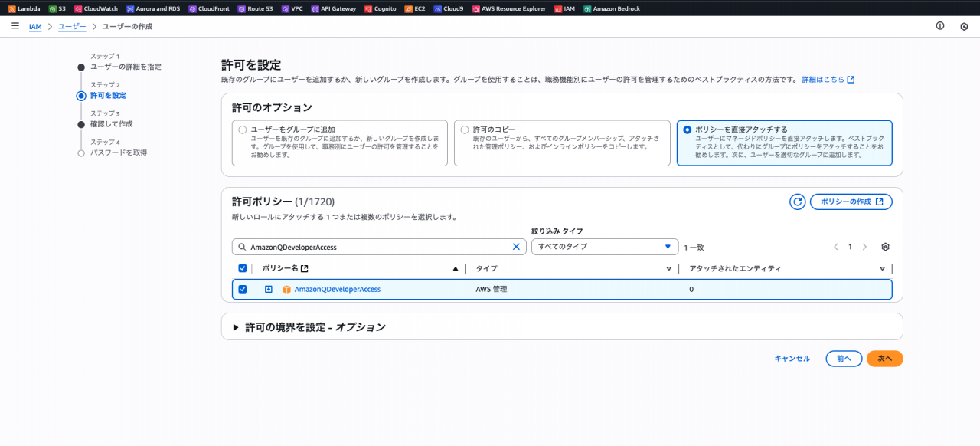Click the 'ポリシーの作成' button
The image size is (980, 446).
(x=851, y=202)
